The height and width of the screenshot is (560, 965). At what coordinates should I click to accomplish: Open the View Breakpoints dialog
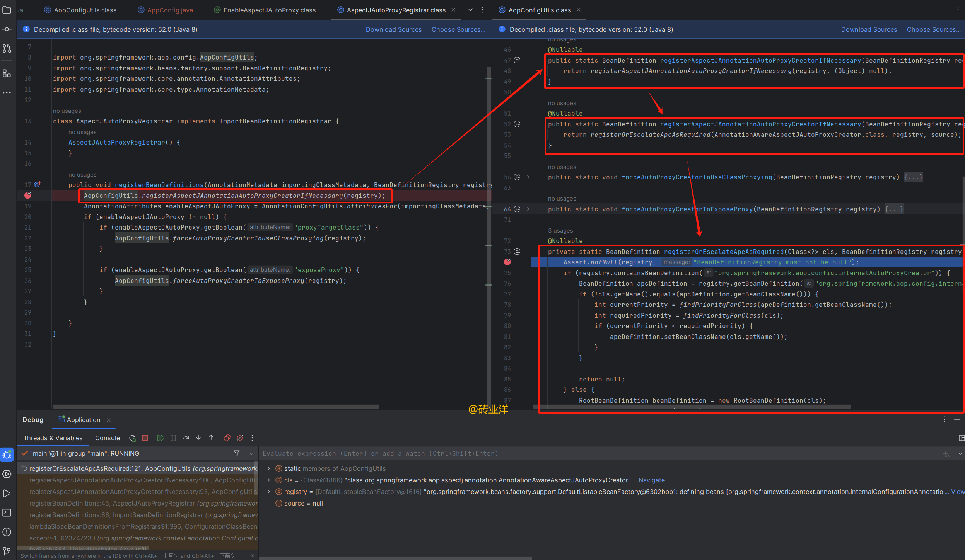point(227,438)
